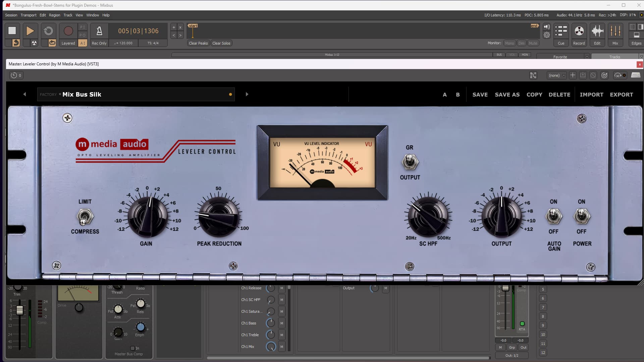Click the BUS filter button

499,55
